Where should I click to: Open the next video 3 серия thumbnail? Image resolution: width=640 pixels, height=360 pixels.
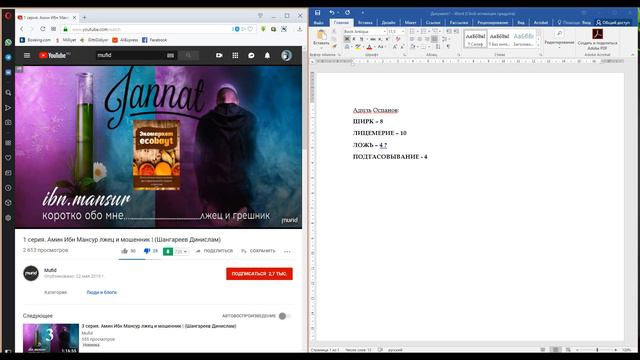click(51, 338)
